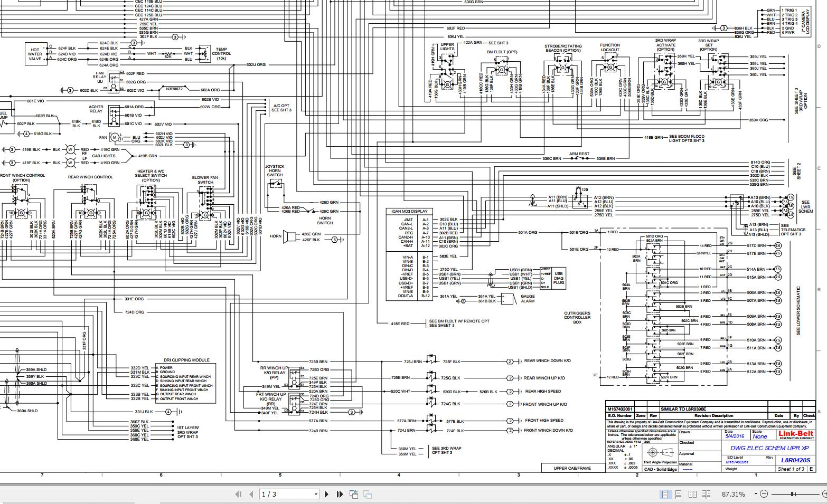Toggle continuous scrolling view mode
The height and width of the screenshot is (504, 827).
(x=679, y=494)
